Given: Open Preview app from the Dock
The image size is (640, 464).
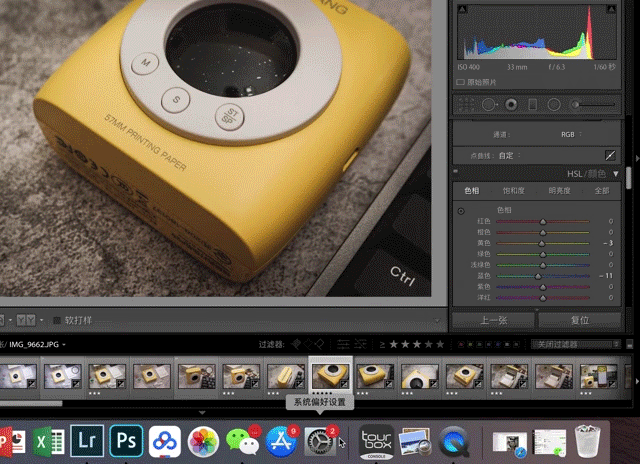Looking at the screenshot, I should [x=415, y=442].
